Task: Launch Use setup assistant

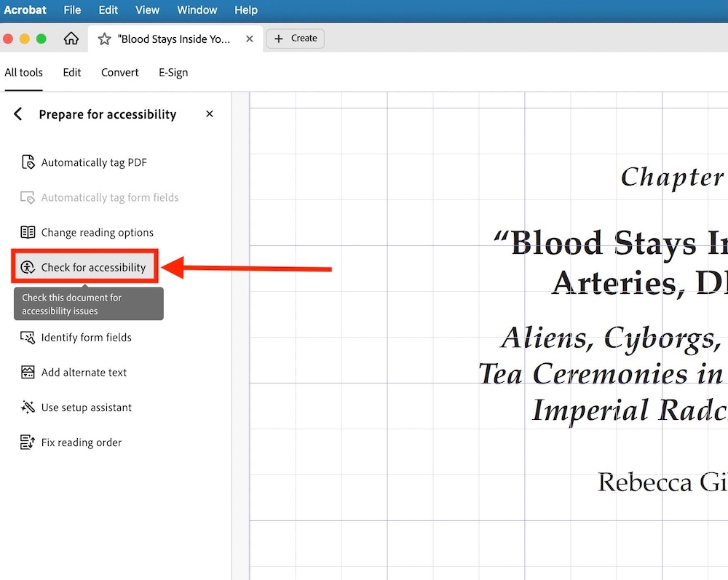Action: [87, 408]
